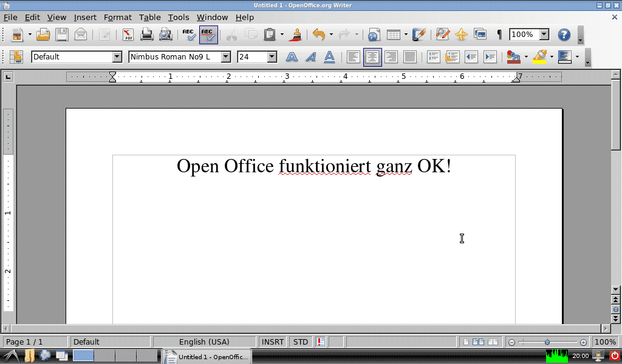Expand Highlighting color palette arrow
Viewport: 622px width, 364px height.
(552, 57)
